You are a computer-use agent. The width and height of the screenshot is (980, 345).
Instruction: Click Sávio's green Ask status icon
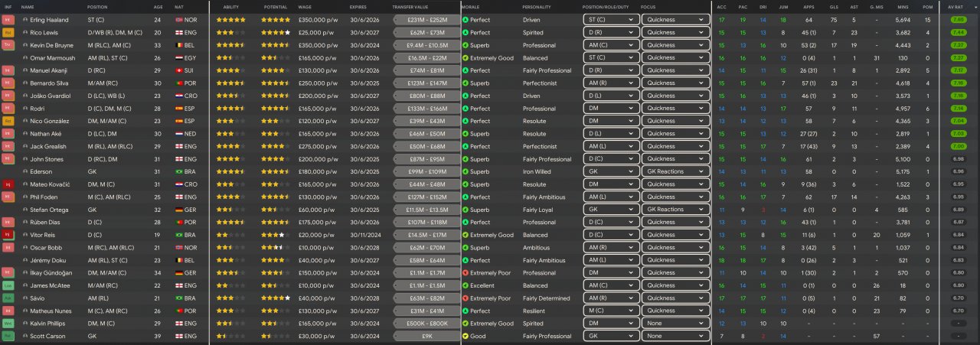[8, 298]
